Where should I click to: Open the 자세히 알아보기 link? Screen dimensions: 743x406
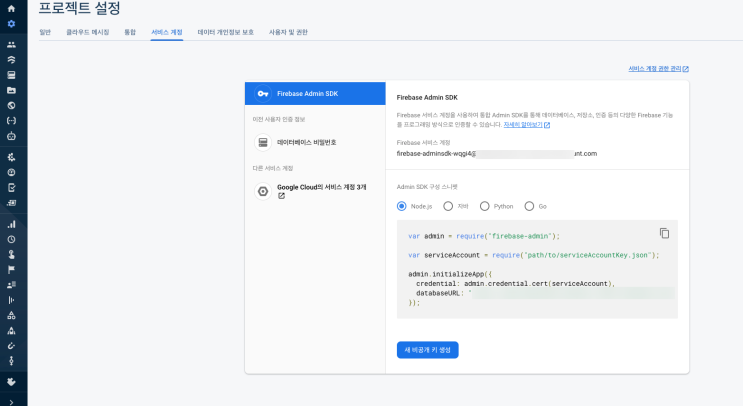coord(526,125)
